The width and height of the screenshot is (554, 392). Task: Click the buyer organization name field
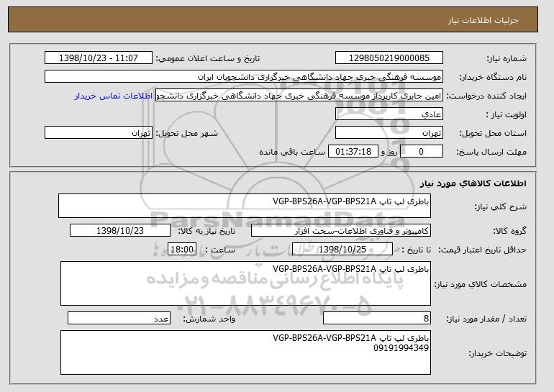pyautogui.click(x=244, y=77)
